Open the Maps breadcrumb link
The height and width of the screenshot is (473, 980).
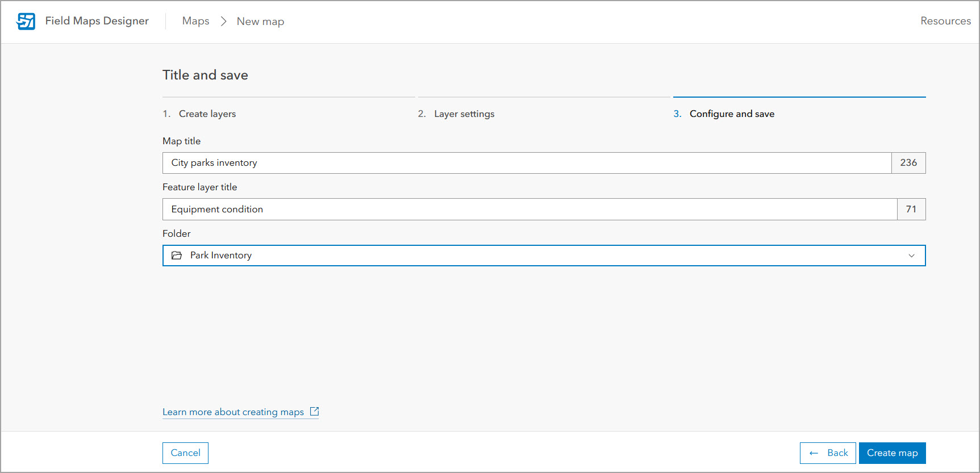pyautogui.click(x=195, y=21)
